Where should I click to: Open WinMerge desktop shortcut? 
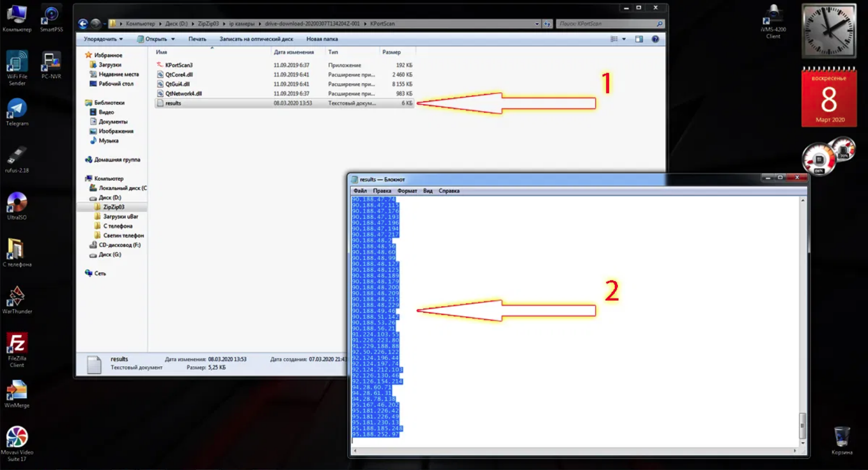click(x=17, y=394)
